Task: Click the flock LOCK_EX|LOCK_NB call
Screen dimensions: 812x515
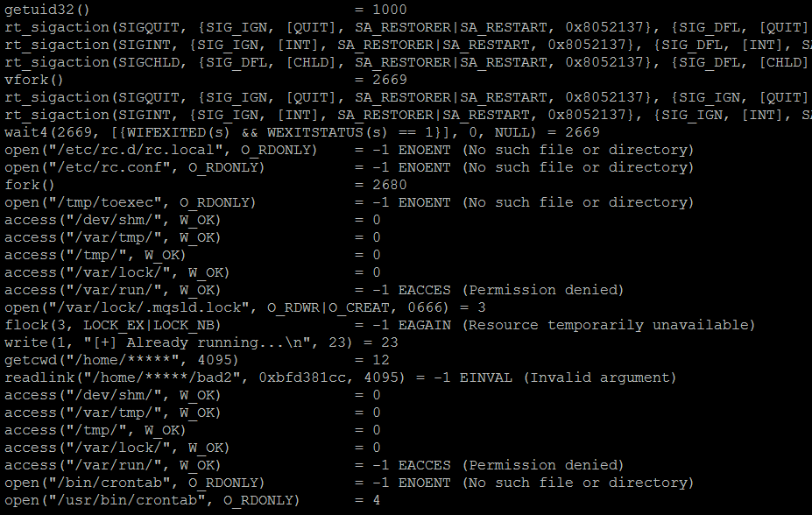Action: [x=131, y=325]
